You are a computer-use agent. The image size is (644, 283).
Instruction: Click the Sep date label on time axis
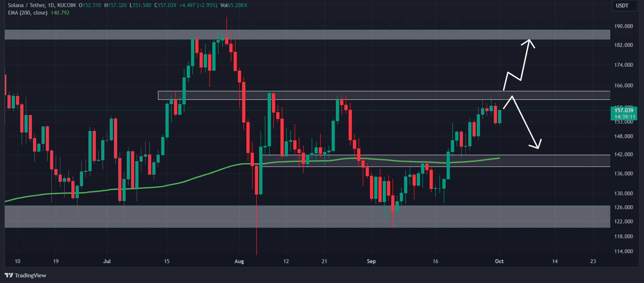[371, 261]
